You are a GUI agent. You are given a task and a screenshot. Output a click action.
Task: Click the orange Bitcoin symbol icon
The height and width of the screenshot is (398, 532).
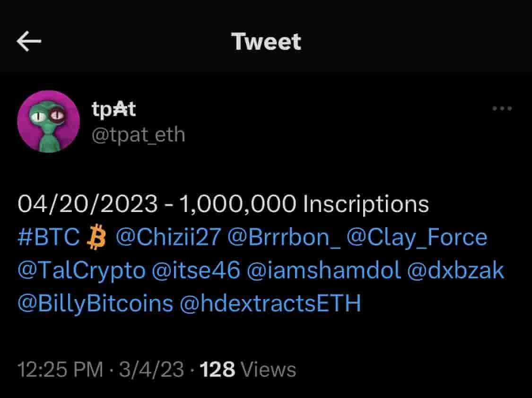98,237
